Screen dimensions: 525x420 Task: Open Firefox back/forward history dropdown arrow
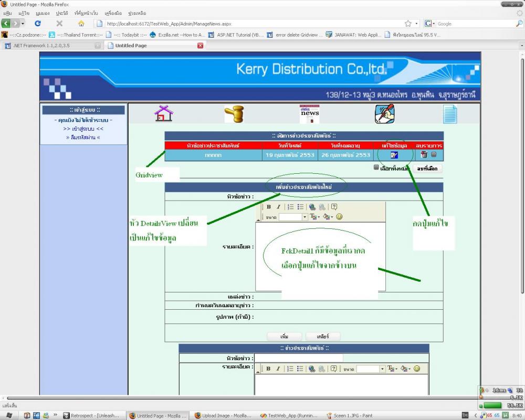(x=23, y=24)
